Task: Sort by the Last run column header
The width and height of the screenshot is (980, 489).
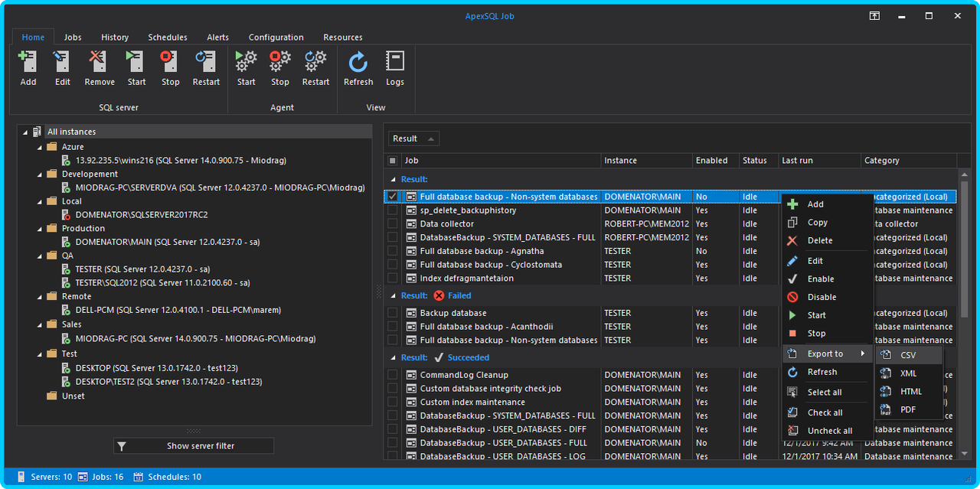Action: [x=819, y=161]
